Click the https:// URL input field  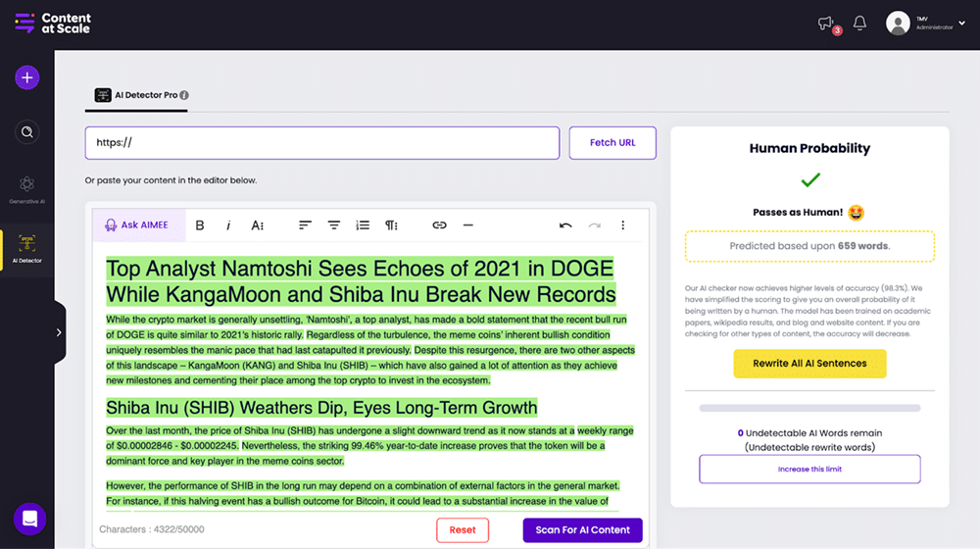(321, 143)
